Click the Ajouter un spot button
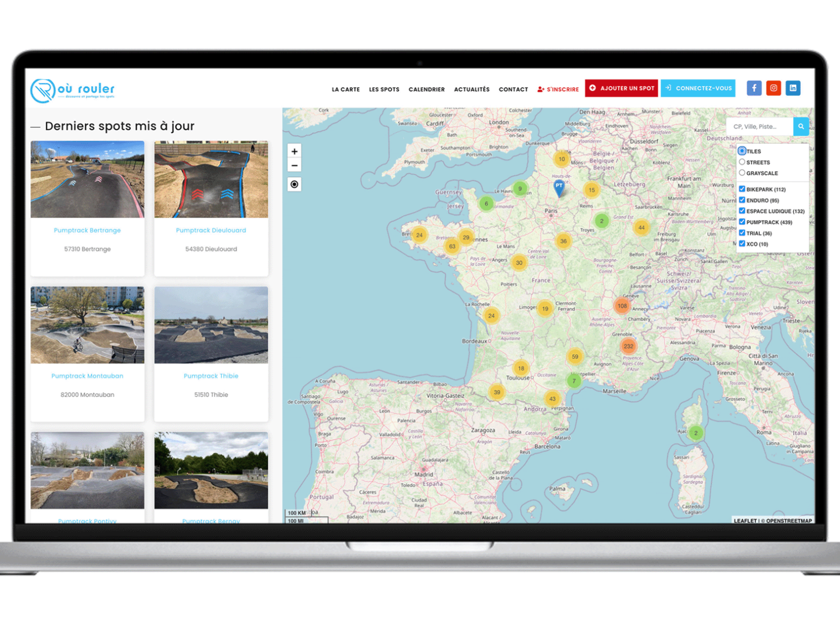Image resolution: width=840 pixels, height=619 pixels. [621, 88]
